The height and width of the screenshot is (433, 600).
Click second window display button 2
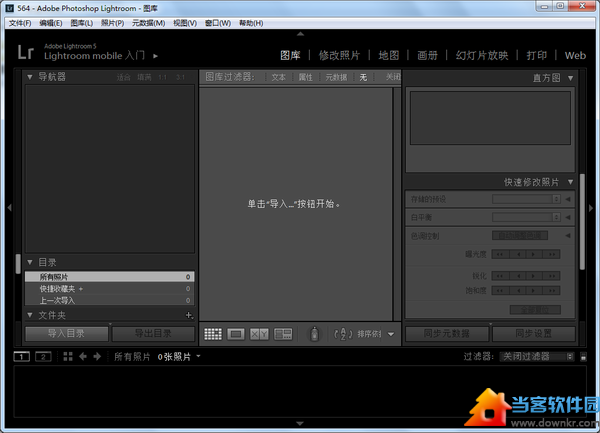pyautogui.click(x=43, y=356)
